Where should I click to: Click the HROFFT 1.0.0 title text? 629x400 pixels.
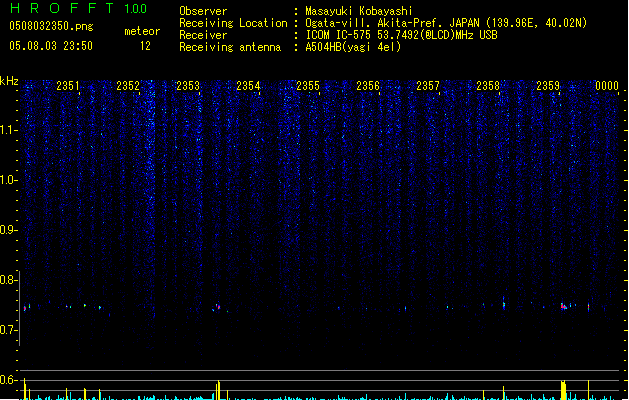pos(78,8)
